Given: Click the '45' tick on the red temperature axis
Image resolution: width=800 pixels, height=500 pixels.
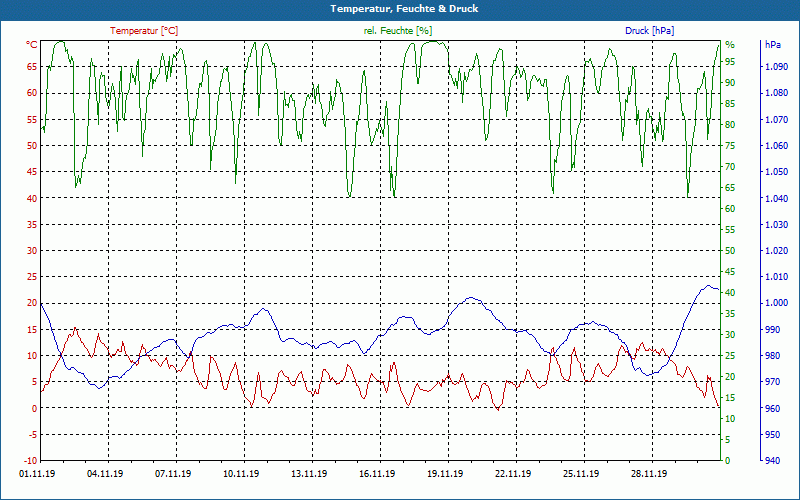Looking at the screenshot, I should coord(32,172).
